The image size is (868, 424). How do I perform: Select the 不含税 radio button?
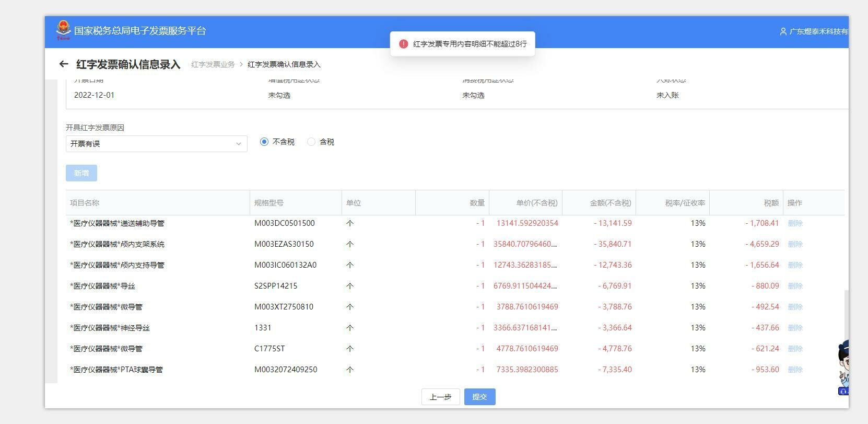click(x=264, y=142)
